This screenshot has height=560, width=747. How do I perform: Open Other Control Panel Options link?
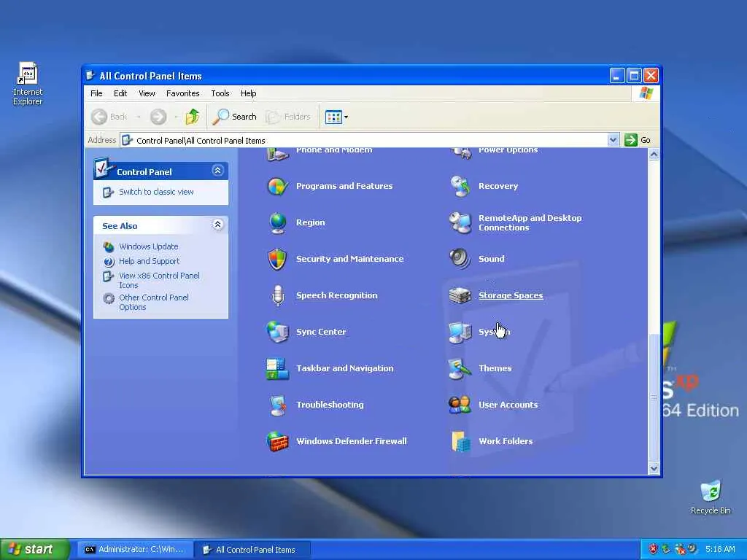click(154, 303)
